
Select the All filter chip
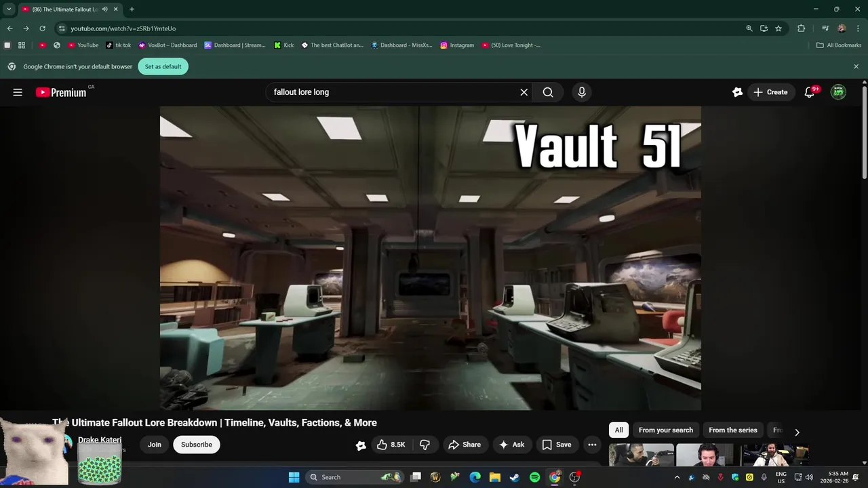click(618, 430)
